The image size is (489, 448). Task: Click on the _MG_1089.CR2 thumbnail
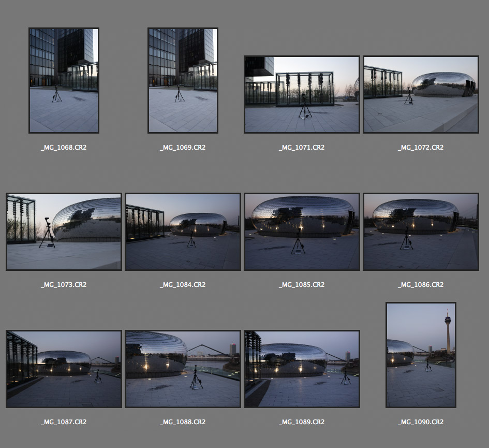pyautogui.click(x=302, y=369)
